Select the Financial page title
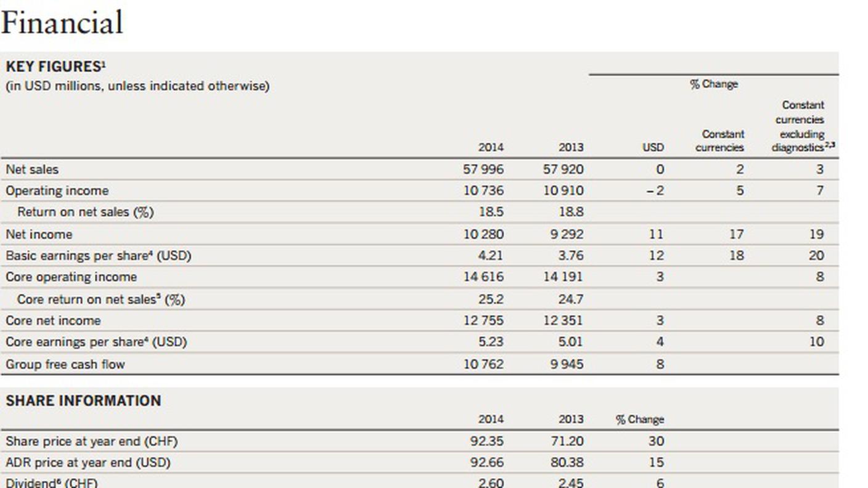 (62, 22)
